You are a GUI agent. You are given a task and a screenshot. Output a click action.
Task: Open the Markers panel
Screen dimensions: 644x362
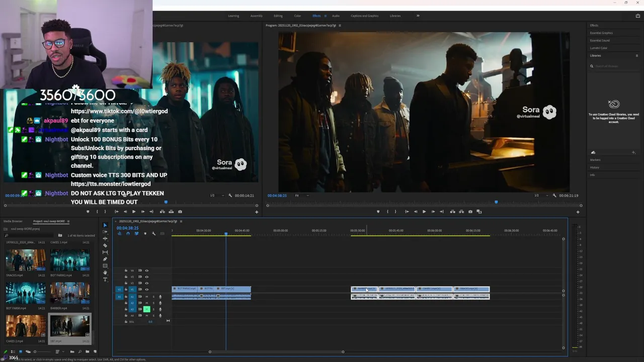tap(595, 160)
